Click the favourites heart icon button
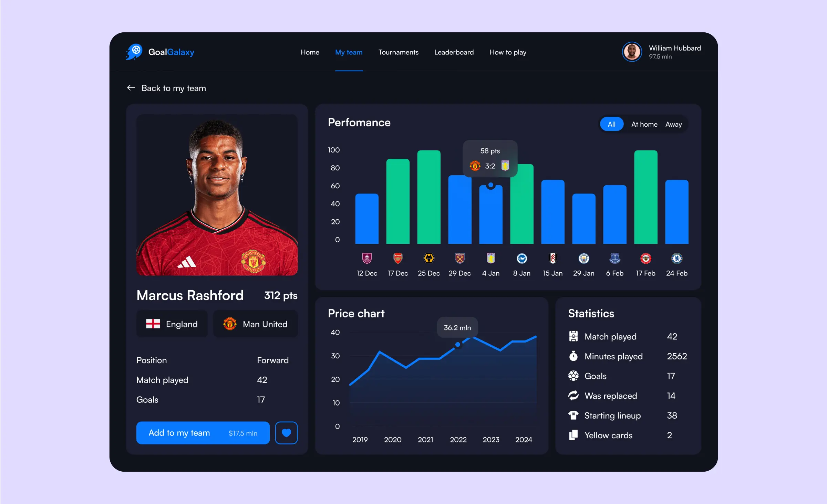Image resolution: width=827 pixels, height=504 pixels. [286, 433]
